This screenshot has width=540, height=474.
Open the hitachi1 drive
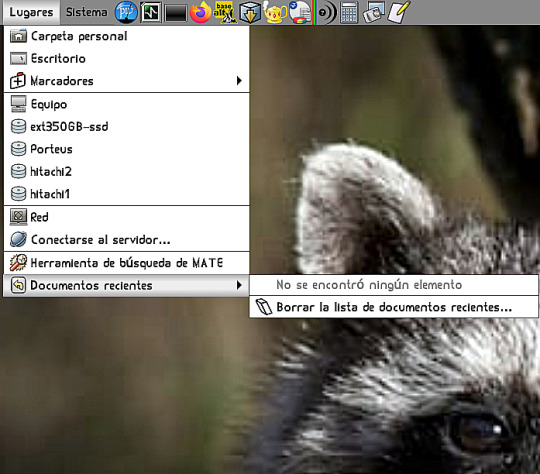pyautogui.click(x=126, y=194)
